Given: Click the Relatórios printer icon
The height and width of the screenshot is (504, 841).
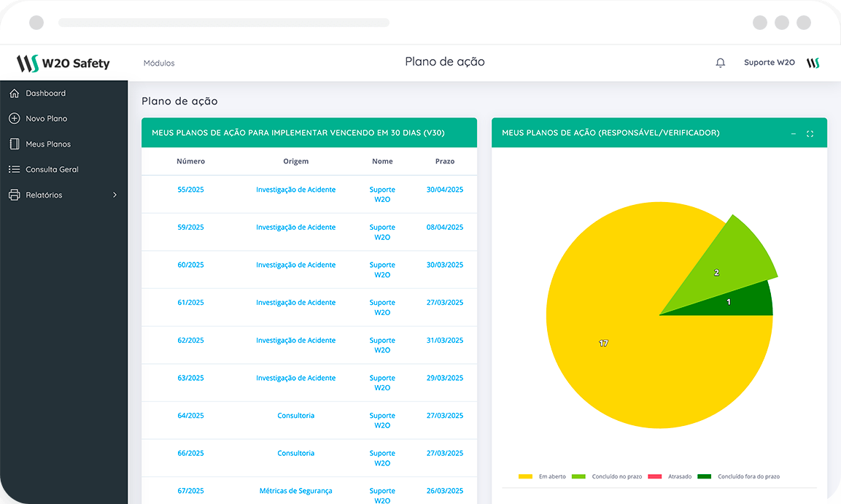Looking at the screenshot, I should 14,195.
